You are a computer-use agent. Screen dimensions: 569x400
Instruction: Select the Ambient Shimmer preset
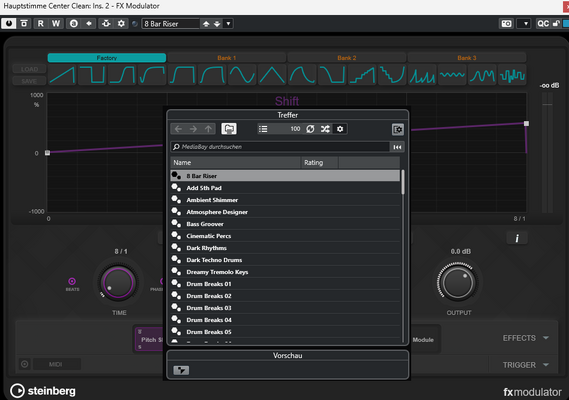tap(285, 200)
